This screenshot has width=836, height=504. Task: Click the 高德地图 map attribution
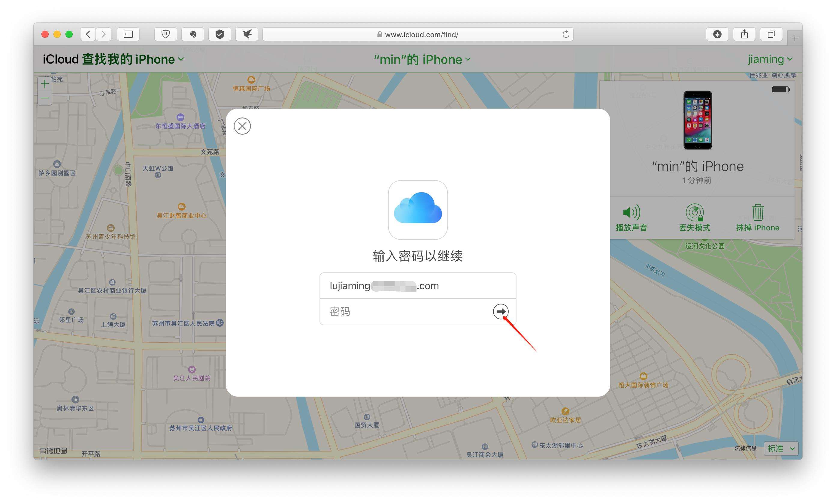(53, 450)
